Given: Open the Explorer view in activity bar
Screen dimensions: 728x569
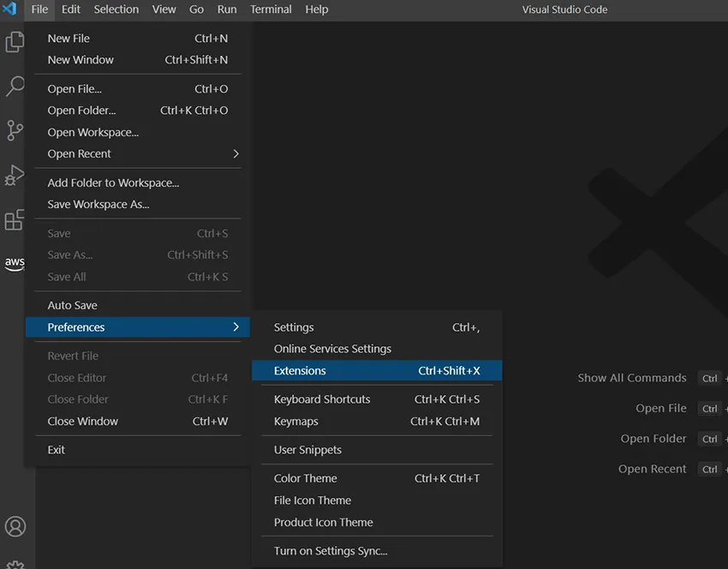Looking at the screenshot, I should tap(15, 42).
